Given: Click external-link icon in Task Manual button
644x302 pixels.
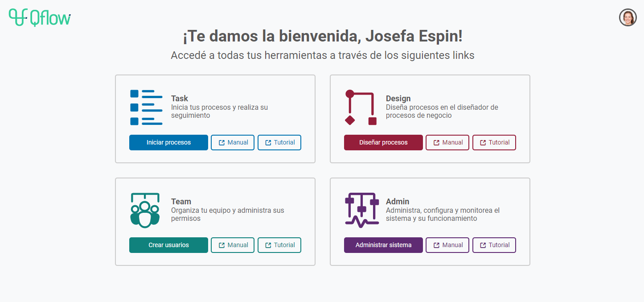Looking at the screenshot, I should (x=222, y=143).
